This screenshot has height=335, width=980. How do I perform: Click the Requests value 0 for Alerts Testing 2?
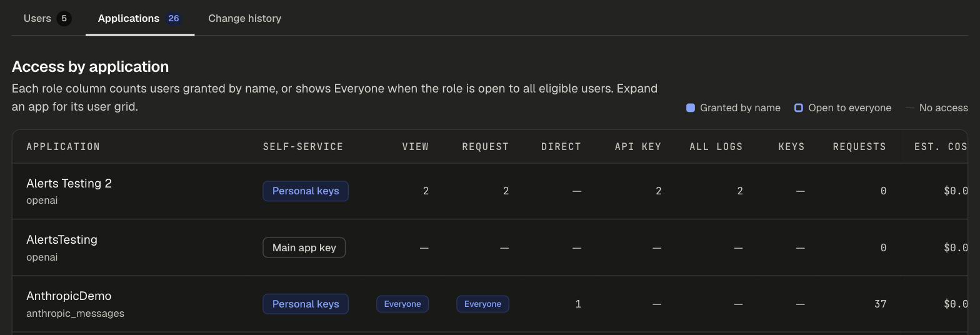[883, 191]
